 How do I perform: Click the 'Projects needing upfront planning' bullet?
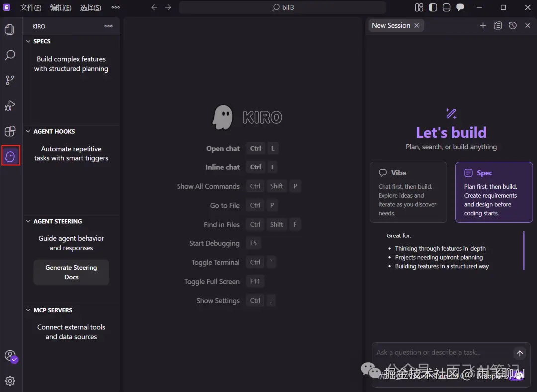click(439, 257)
